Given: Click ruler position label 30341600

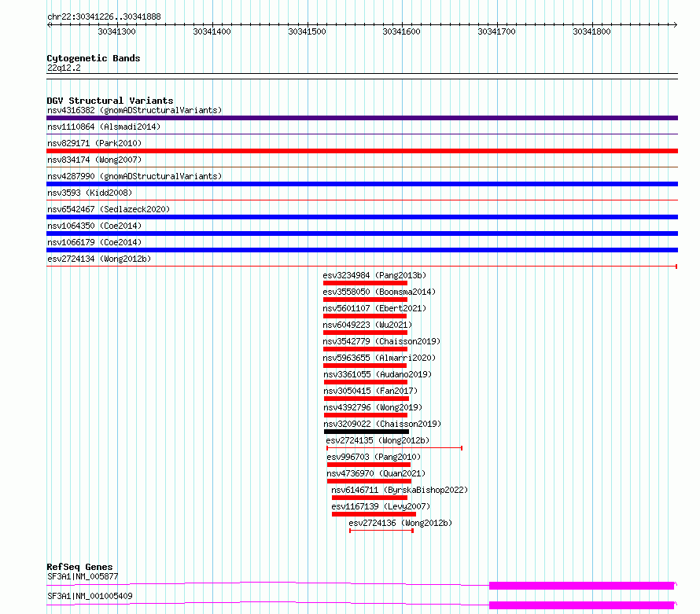Looking at the screenshot, I should [x=401, y=31].
